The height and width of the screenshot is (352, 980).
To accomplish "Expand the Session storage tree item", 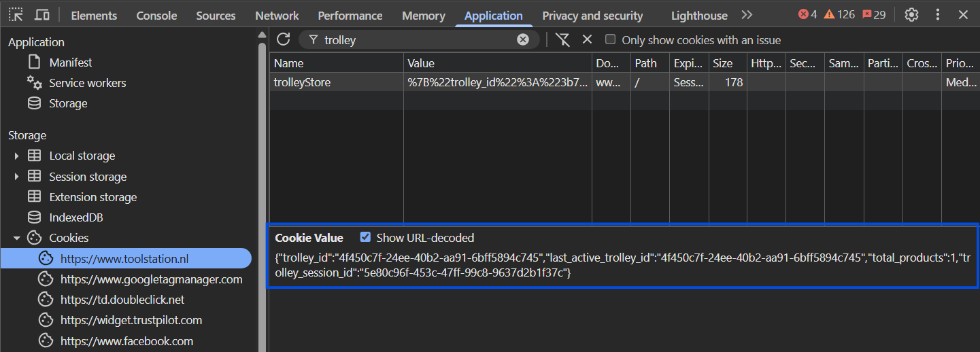I will (x=17, y=177).
